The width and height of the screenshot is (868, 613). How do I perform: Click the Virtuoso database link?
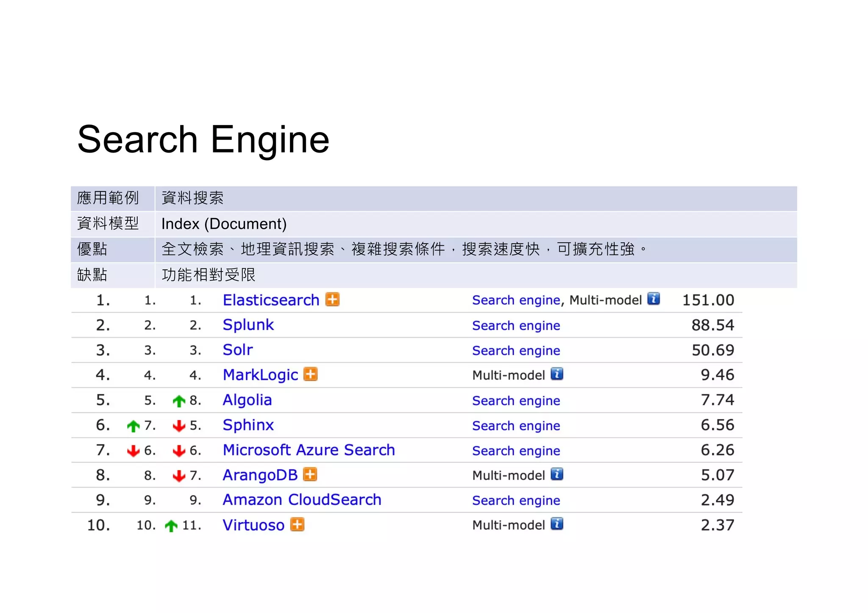pos(253,525)
